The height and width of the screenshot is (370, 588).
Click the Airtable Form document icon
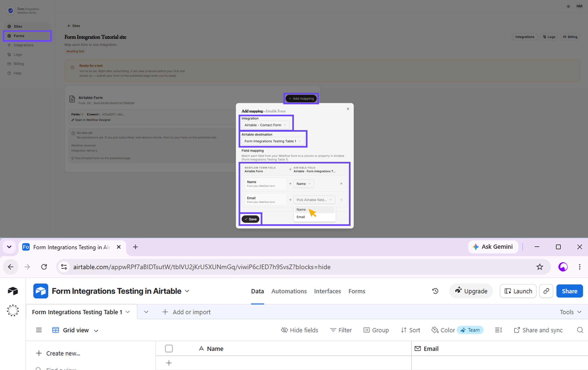click(72, 99)
